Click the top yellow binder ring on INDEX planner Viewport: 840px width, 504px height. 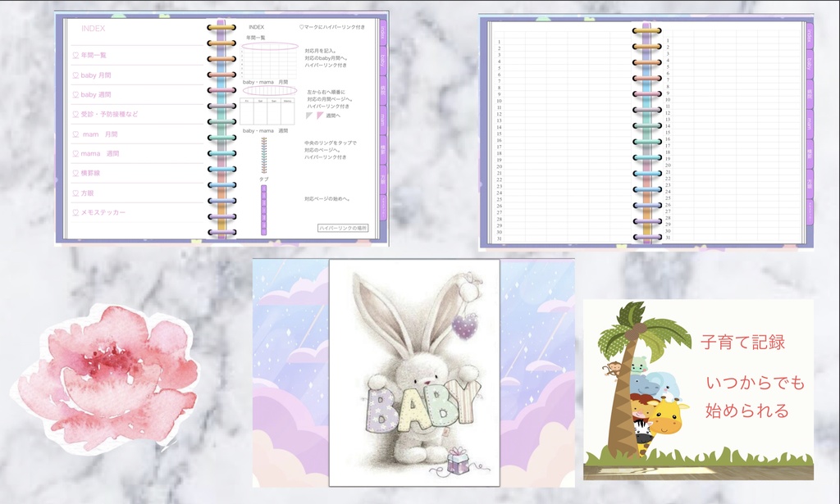(221, 27)
